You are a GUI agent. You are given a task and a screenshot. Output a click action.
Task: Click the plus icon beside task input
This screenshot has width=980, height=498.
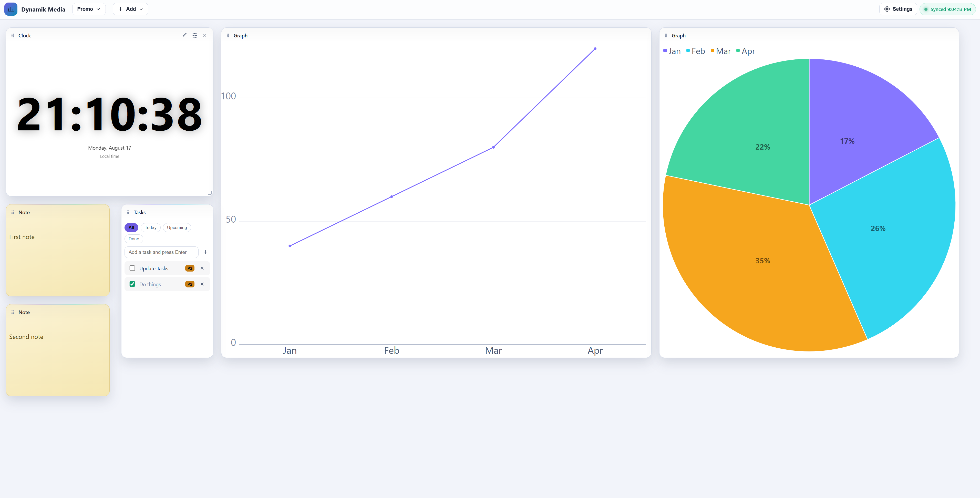tap(205, 252)
